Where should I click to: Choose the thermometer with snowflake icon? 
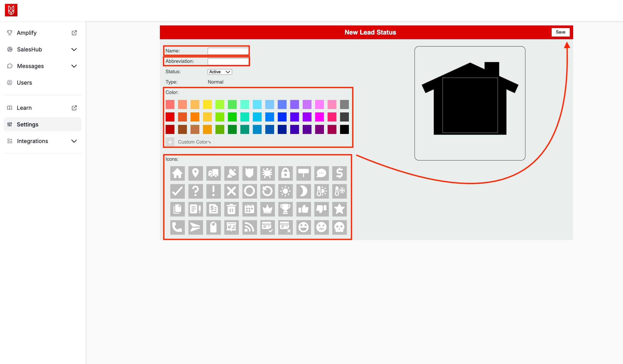(340, 191)
